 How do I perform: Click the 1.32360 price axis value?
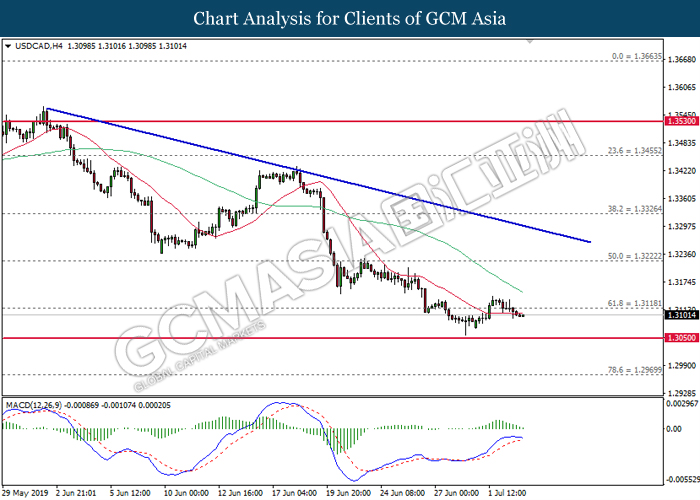682,254
